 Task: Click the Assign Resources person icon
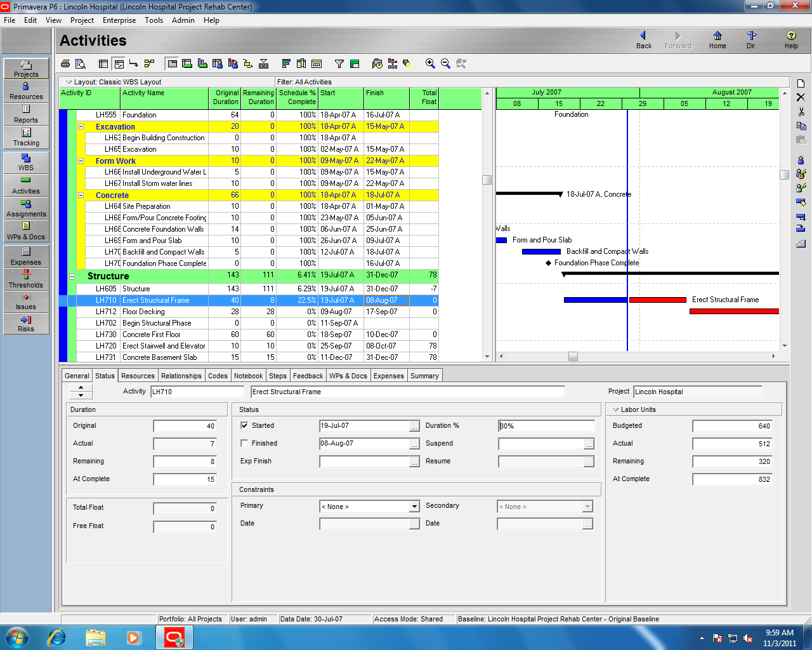(801, 160)
